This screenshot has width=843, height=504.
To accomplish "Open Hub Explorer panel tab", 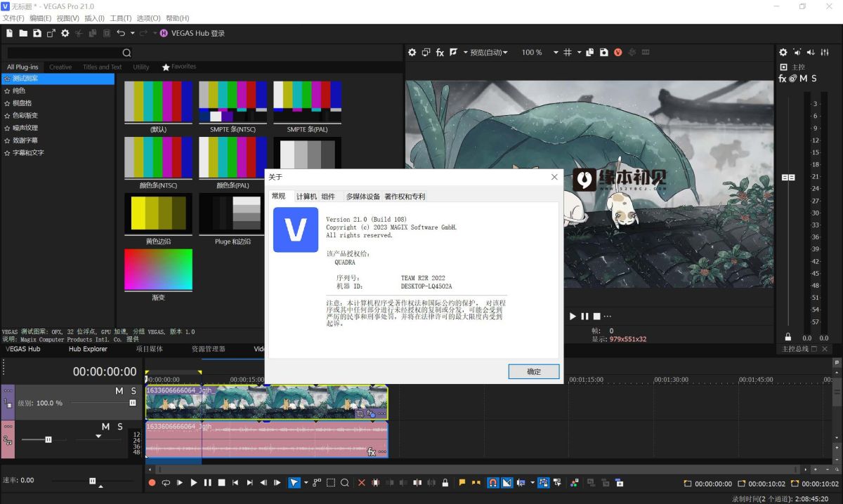I will tap(88, 349).
